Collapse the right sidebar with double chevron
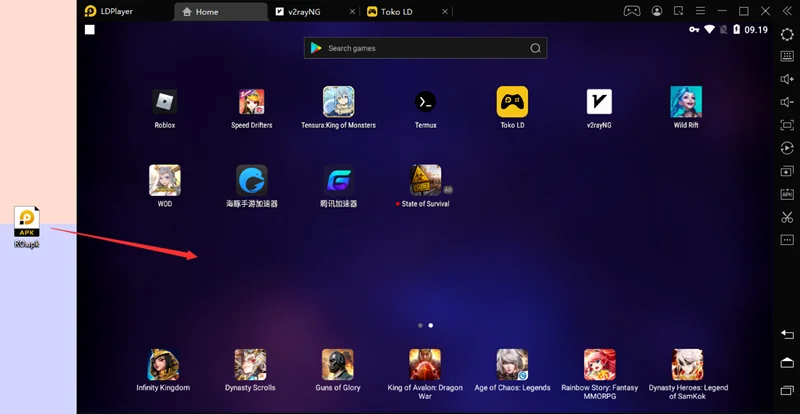The height and width of the screenshot is (414, 800). coord(787,11)
